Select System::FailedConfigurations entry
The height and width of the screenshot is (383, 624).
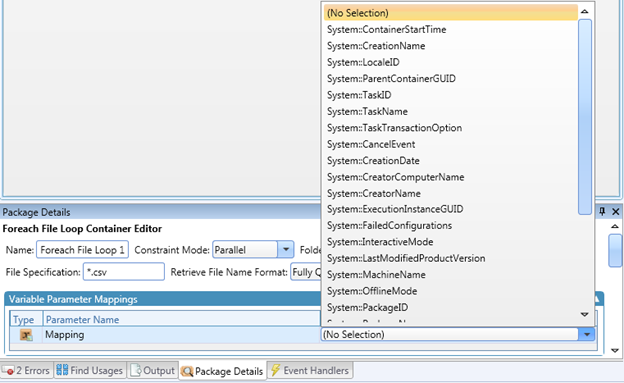[x=450, y=225]
